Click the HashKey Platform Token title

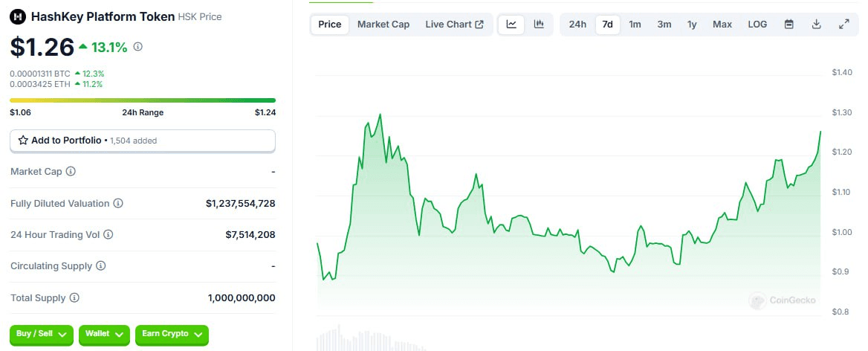103,17
